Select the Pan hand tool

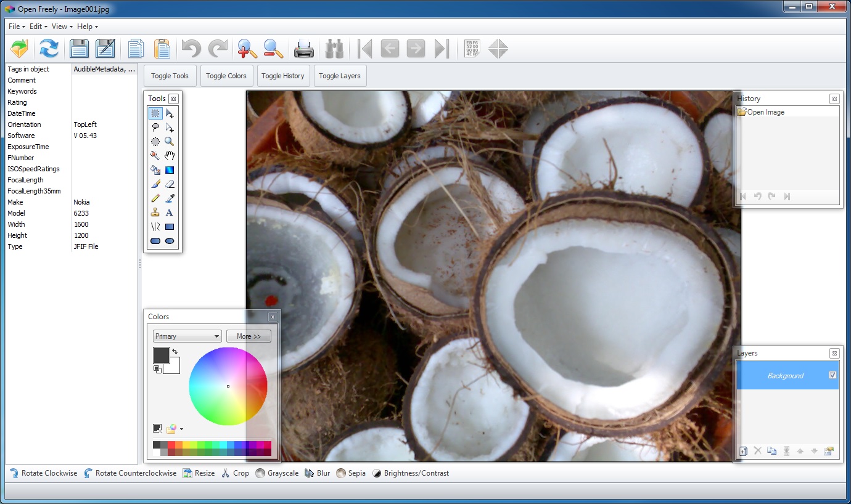pos(170,156)
